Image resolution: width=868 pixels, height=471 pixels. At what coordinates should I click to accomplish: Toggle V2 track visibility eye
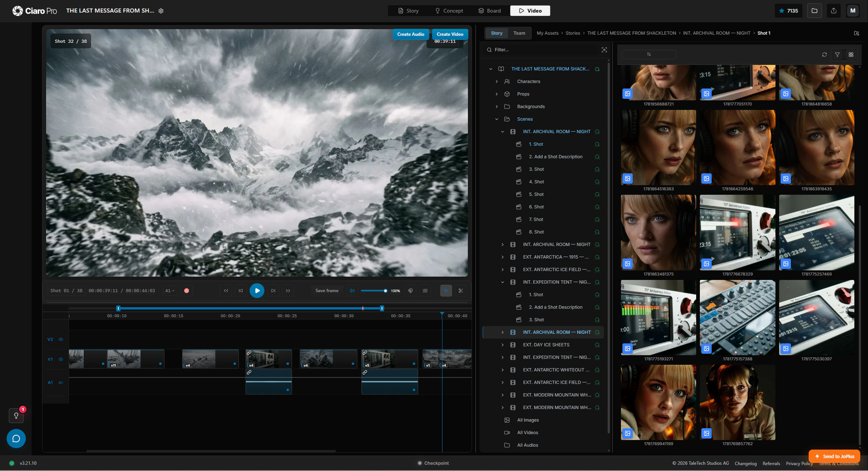tap(61, 339)
